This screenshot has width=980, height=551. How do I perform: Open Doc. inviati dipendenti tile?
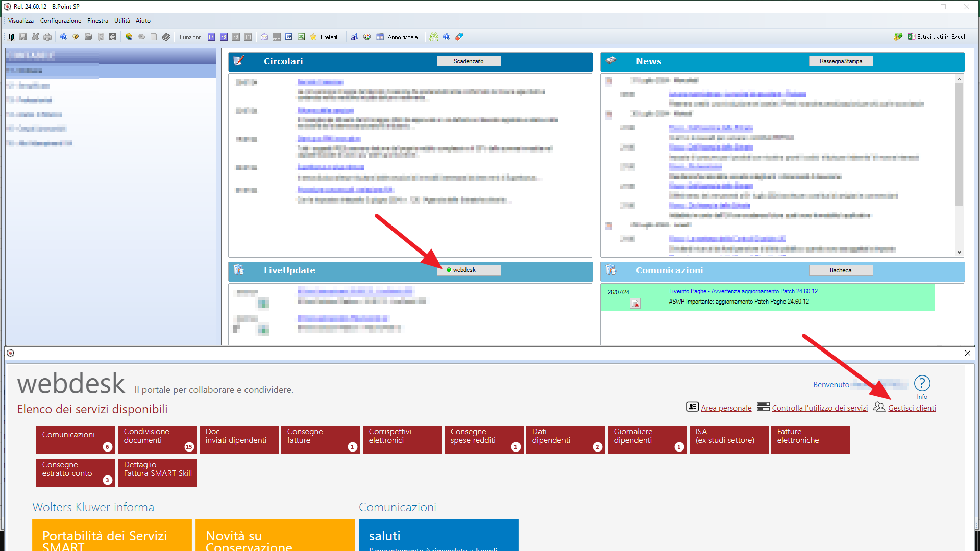(x=239, y=440)
